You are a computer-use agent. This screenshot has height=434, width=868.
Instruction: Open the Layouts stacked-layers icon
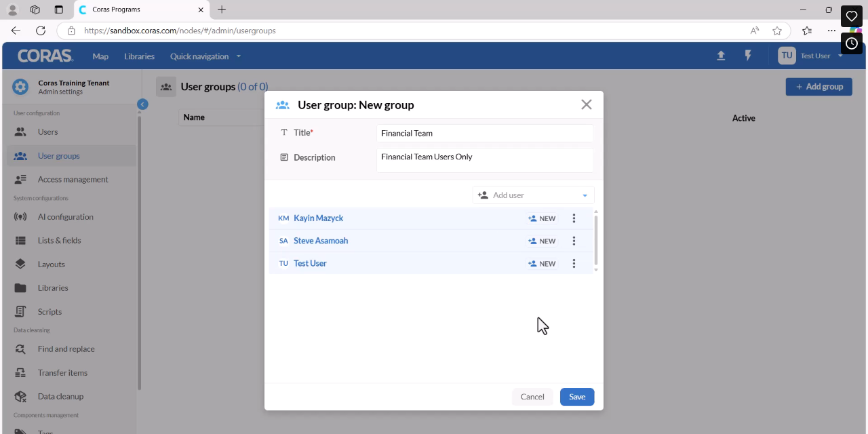point(20,264)
